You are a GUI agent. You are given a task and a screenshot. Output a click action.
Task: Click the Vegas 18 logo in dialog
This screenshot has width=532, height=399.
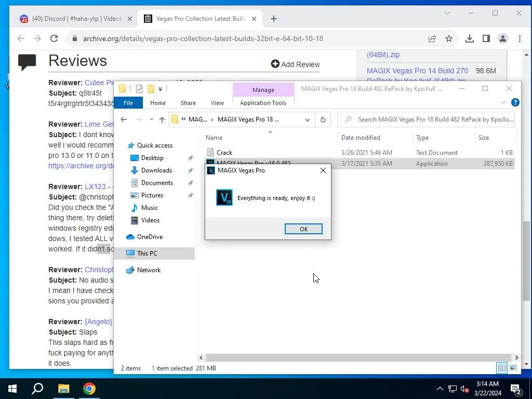pyautogui.click(x=224, y=197)
